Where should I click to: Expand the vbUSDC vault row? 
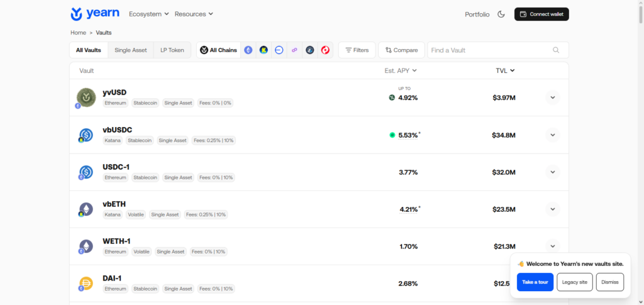click(x=552, y=135)
